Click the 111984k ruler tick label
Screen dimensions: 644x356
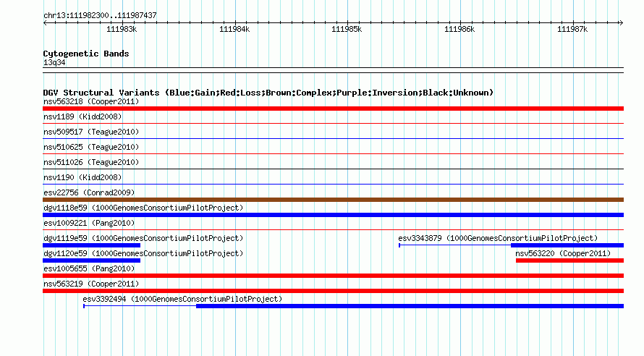[234, 29]
